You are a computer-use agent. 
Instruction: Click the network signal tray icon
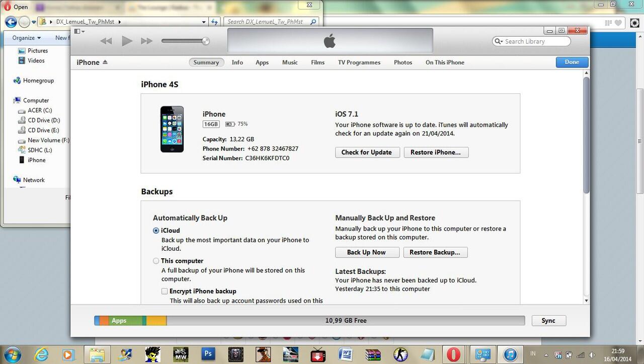click(x=582, y=354)
